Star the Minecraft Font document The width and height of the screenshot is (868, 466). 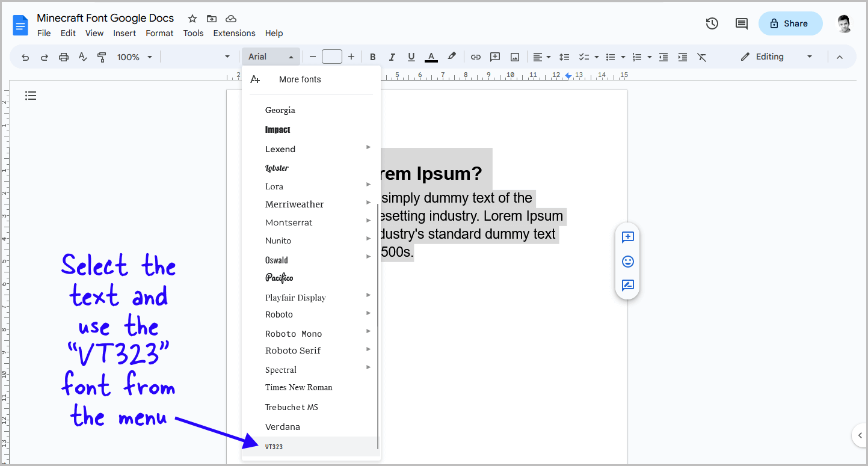pyautogui.click(x=192, y=19)
